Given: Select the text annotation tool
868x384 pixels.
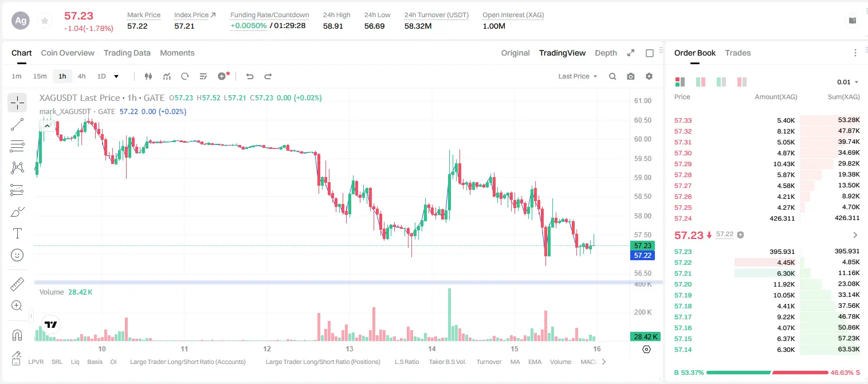Looking at the screenshot, I should 17,233.
